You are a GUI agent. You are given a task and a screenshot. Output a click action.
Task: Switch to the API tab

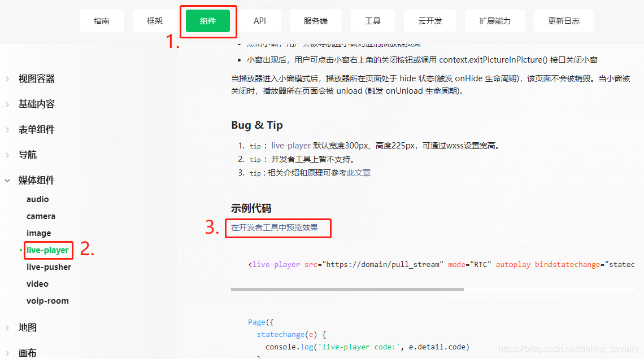pos(259,21)
